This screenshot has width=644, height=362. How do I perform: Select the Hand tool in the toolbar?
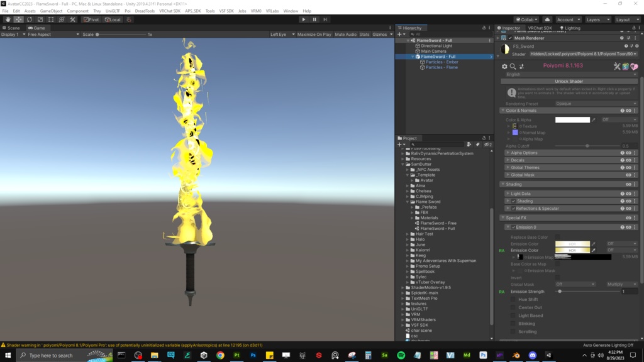coord(8,19)
